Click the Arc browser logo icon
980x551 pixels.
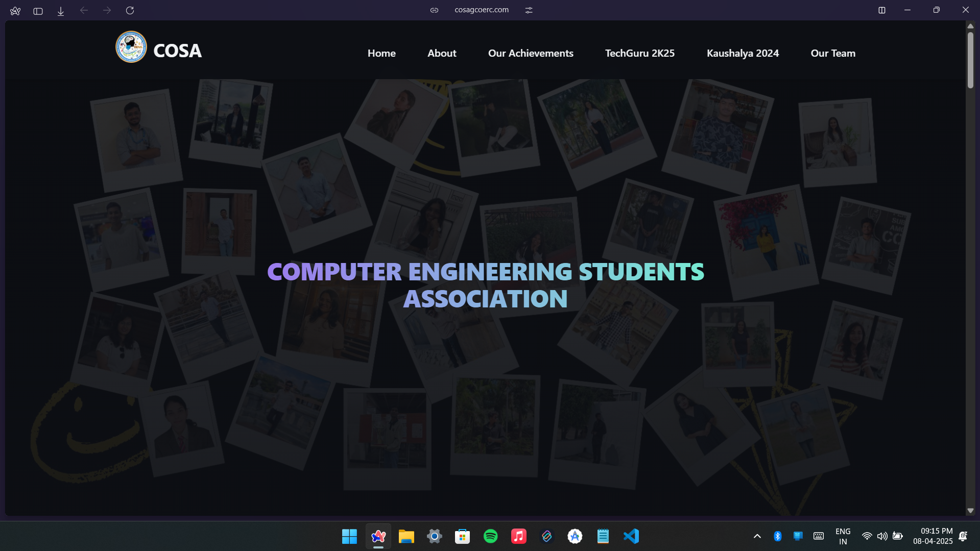15,11
